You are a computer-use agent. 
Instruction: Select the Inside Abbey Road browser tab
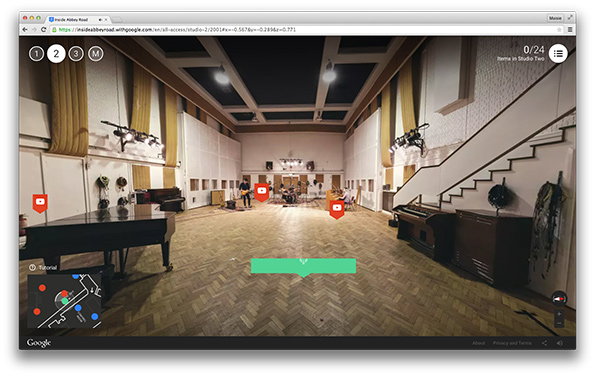coord(78,19)
